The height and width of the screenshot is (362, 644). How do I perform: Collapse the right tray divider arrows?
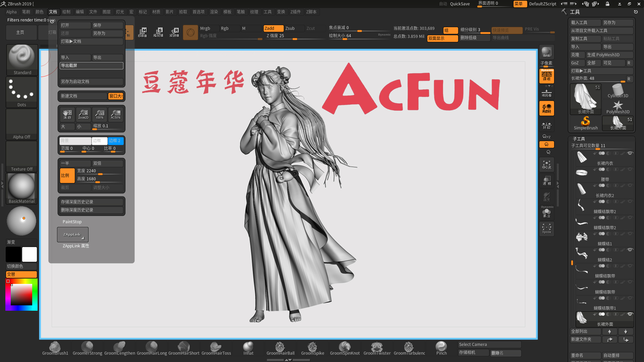coord(558,185)
